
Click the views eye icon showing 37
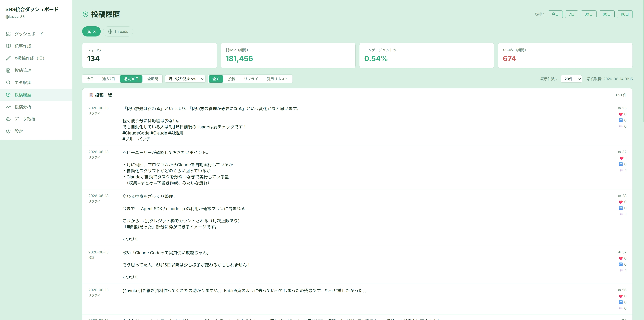[x=619, y=252]
